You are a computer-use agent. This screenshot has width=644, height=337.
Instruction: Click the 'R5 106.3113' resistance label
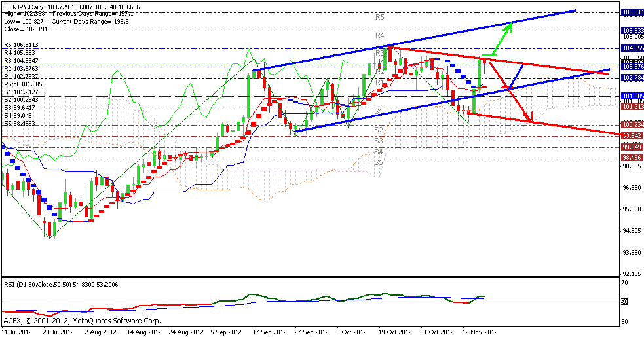[22, 44]
